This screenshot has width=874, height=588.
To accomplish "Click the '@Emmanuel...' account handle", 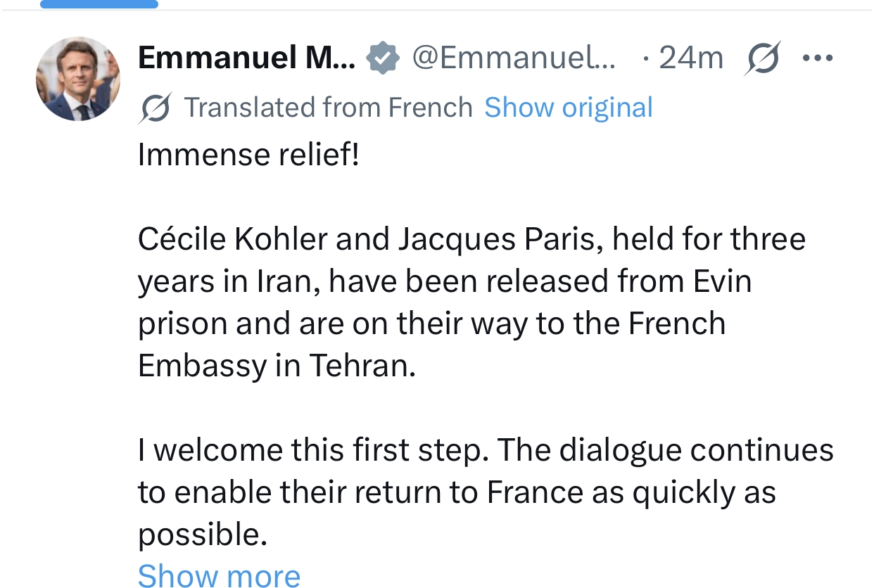I will [x=514, y=58].
